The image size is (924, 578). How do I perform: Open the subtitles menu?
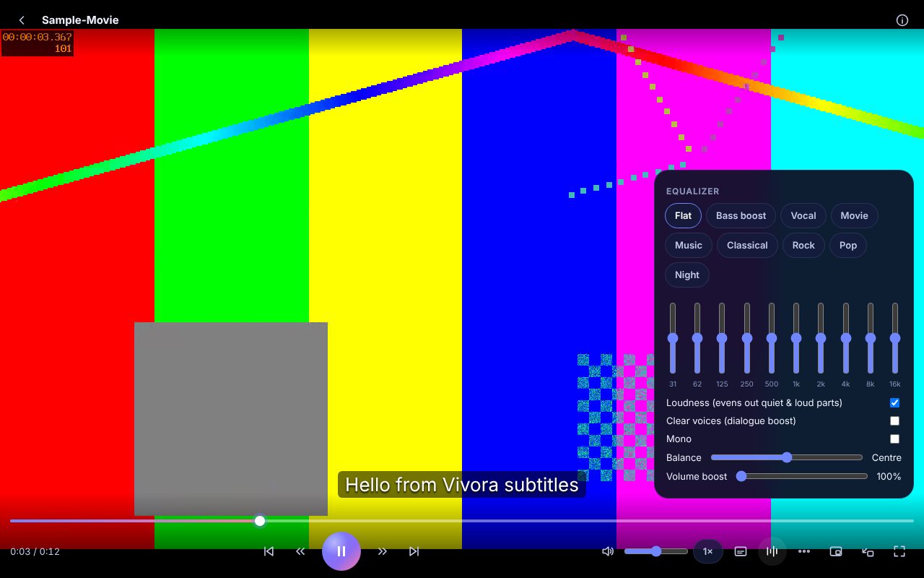click(x=740, y=551)
